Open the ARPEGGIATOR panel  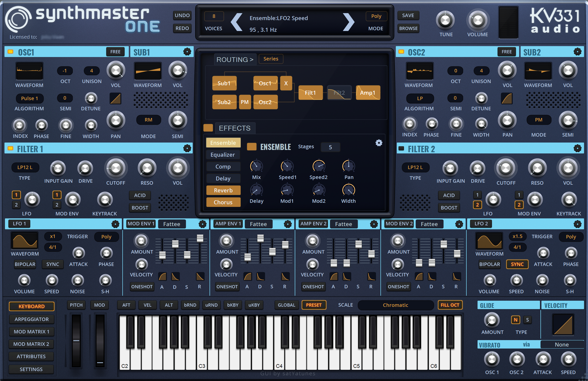31,319
